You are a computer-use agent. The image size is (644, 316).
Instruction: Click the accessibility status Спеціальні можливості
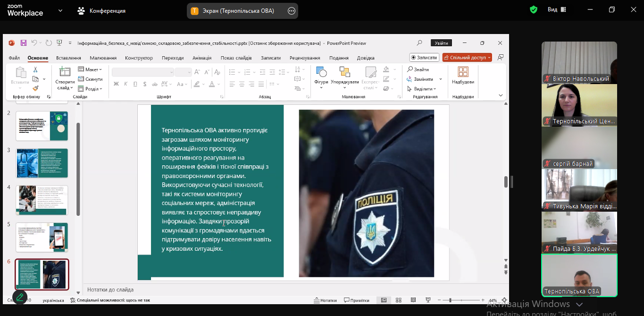point(110,300)
